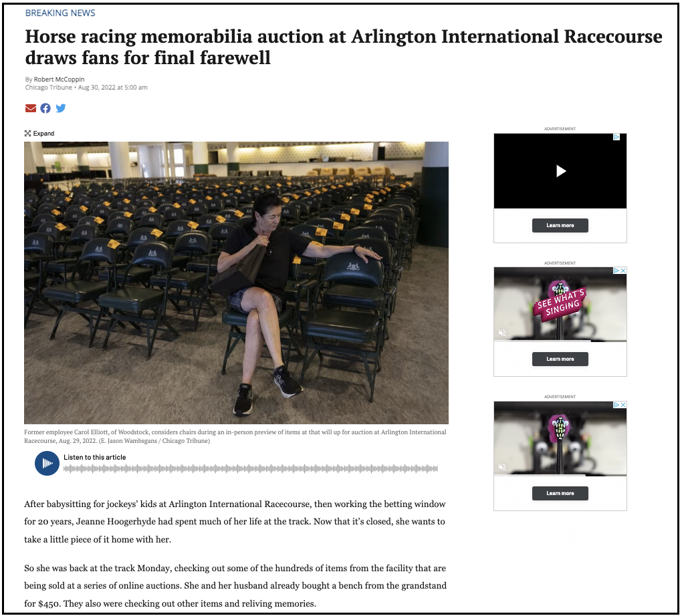Screen dimensions: 682x616
Task: Click Learn more on the bottom ad
Action: pos(560,493)
